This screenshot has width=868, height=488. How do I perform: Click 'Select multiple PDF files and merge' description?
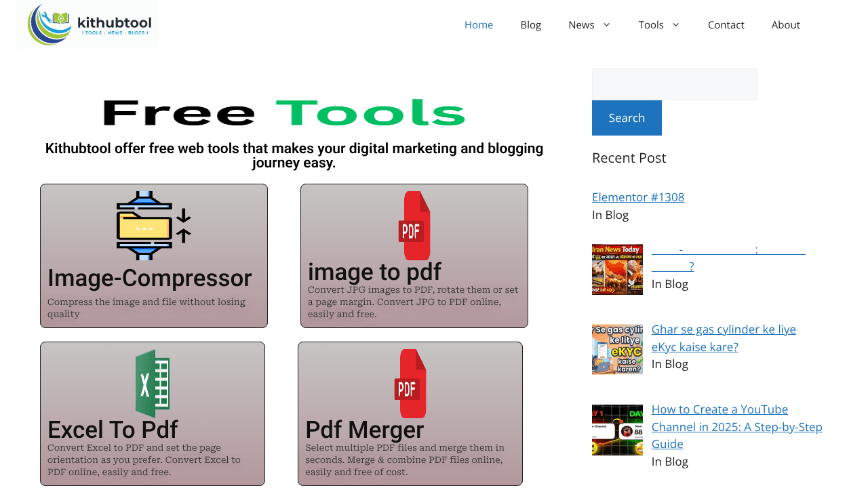click(405, 460)
